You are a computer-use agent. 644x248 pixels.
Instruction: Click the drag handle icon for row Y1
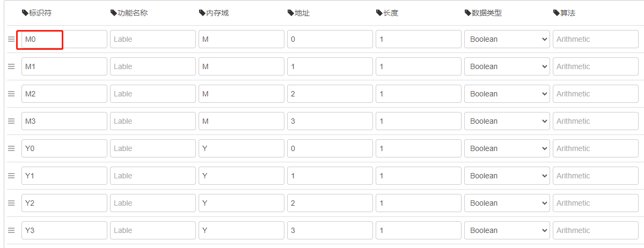pos(11,176)
